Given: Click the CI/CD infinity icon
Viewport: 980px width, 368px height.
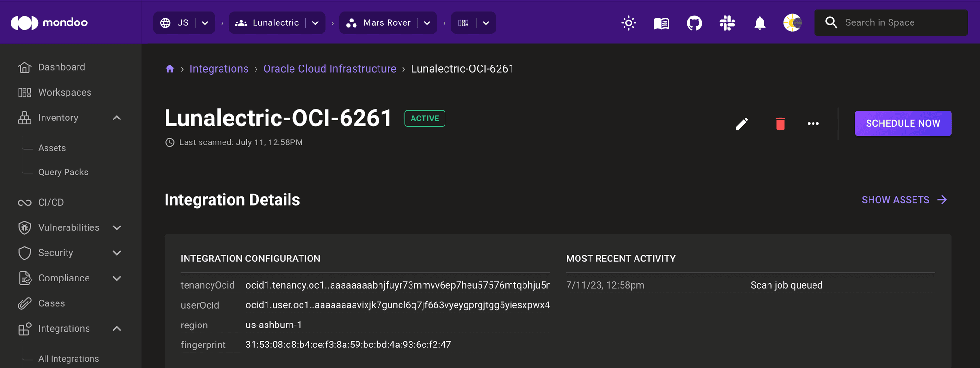Looking at the screenshot, I should pyautogui.click(x=24, y=203).
